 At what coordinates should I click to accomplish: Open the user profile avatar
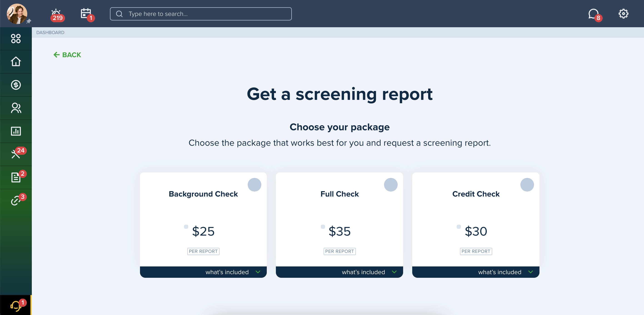pos(17,14)
